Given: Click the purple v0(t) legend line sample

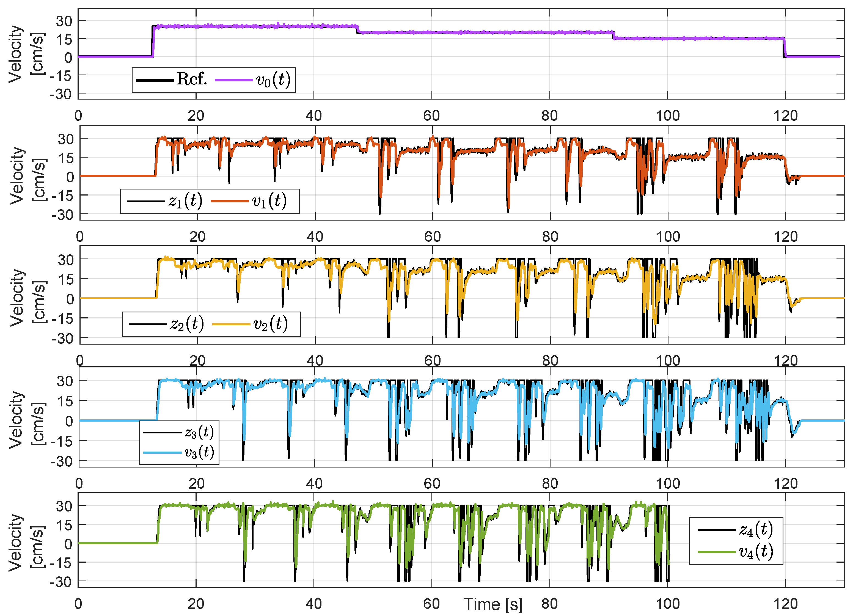Looking at the screenshot, I should coord(233,80).
